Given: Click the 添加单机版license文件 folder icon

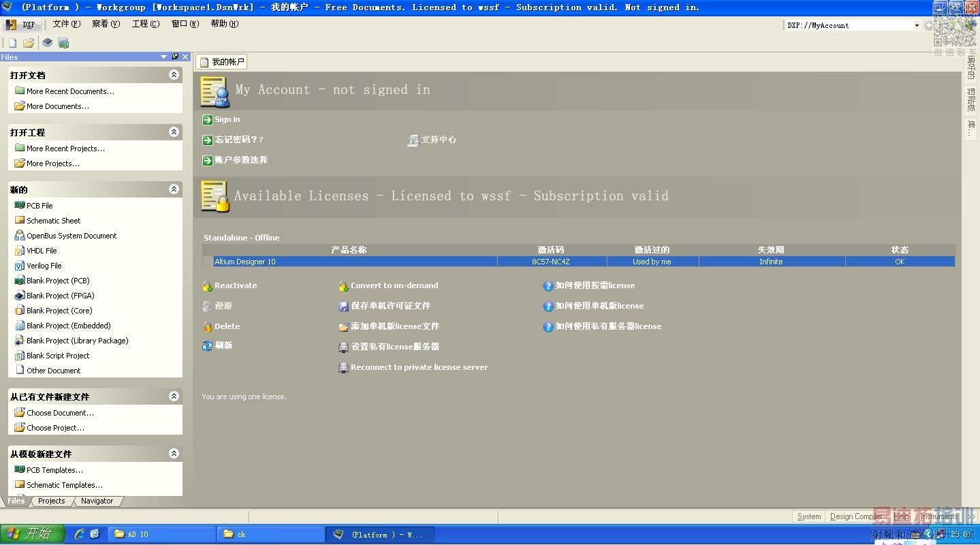Looking at the screenshot, I should 344,327.
